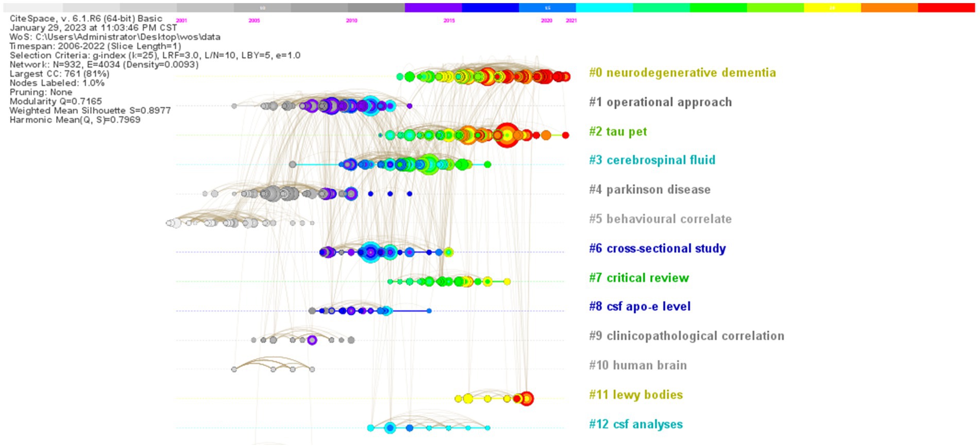Click the purple segment of the color bar
The image size is (980, 448).
point(433,8)
